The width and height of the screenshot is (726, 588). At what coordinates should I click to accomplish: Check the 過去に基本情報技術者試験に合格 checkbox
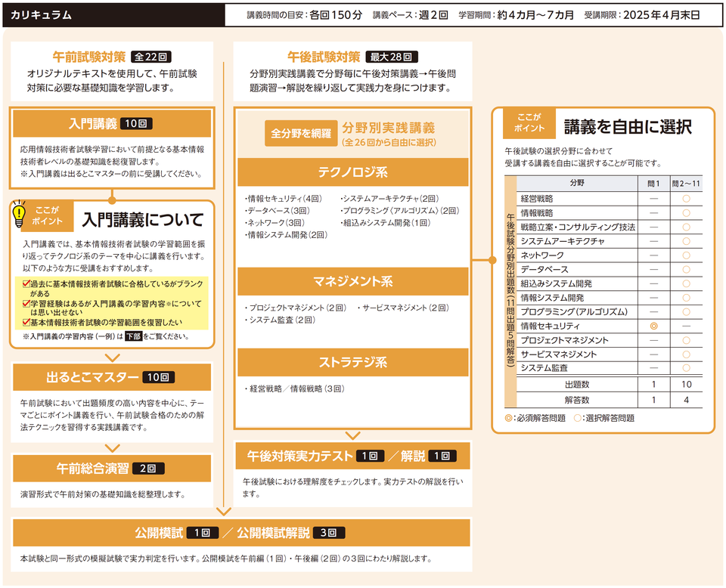click(x=26, y=283)
